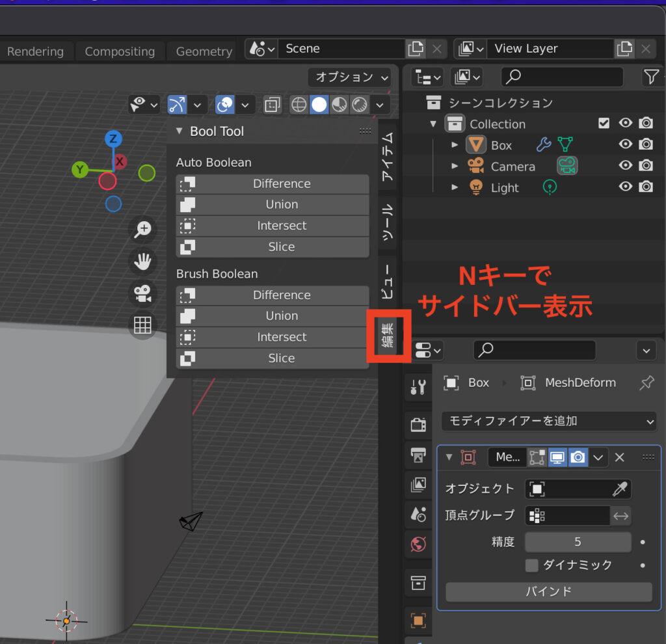Toggle Camera visibility eye in outliner
The height and width of the screenshot is (644, 666).
(x=625, y=166)
